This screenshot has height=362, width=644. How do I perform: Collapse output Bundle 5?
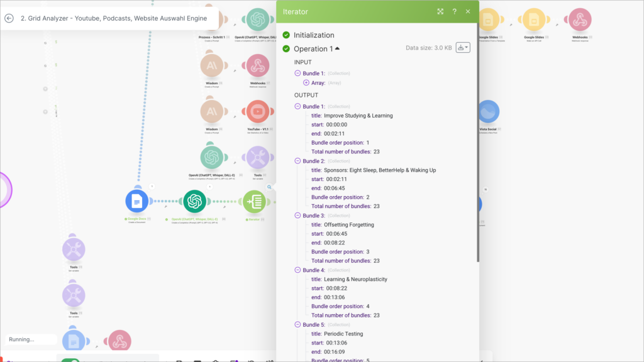click(x=297, y=325)
